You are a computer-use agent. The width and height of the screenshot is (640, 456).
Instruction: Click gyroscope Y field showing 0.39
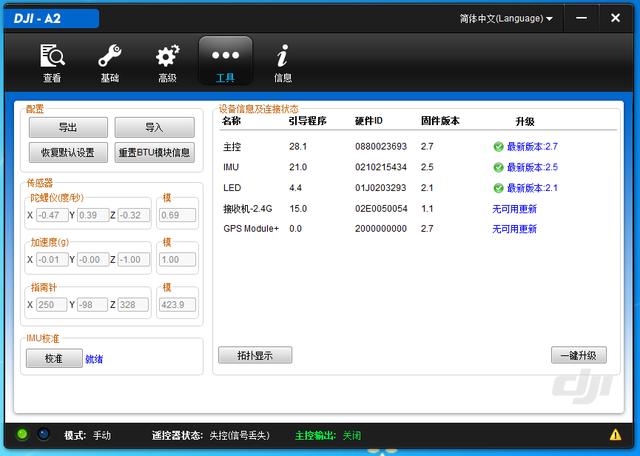point(93,215)
